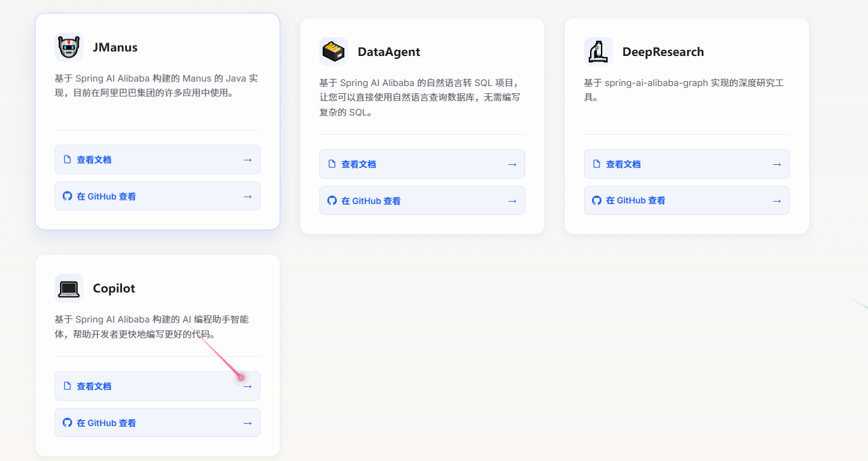
Task: Click the arrow on DataAgent 查看文档 button
Action: click(x=511, y=163)
